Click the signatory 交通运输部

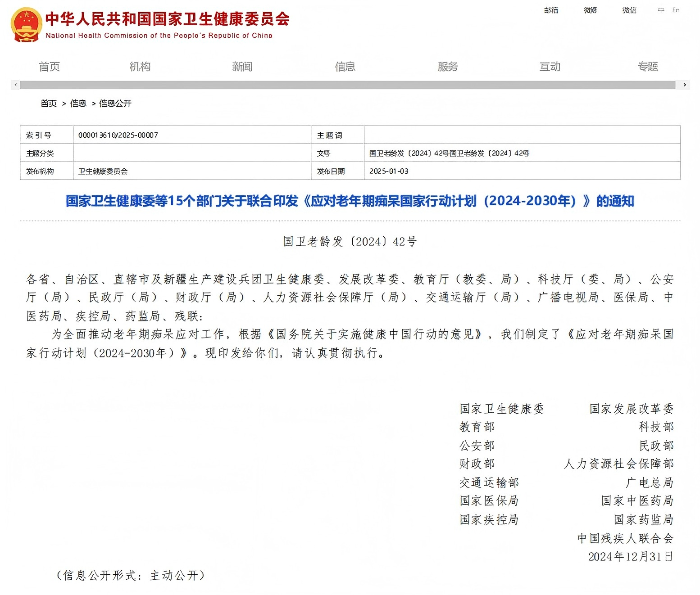(489, 483)
